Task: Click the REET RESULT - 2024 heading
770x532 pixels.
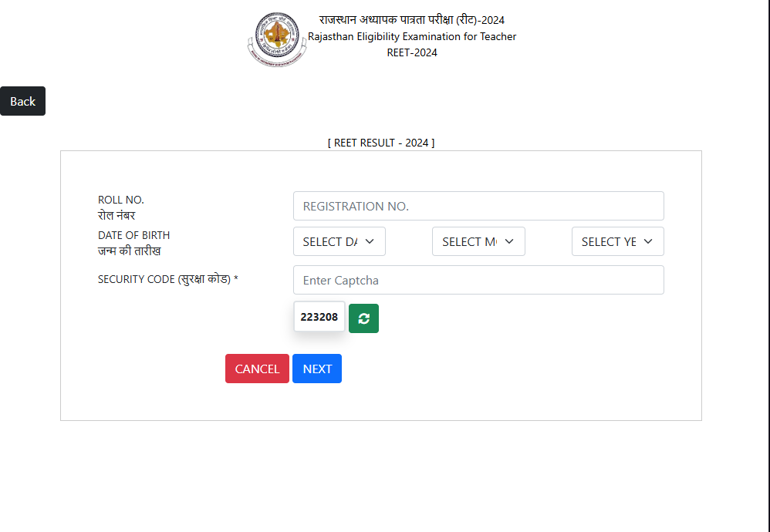Action: click(381, 143)
